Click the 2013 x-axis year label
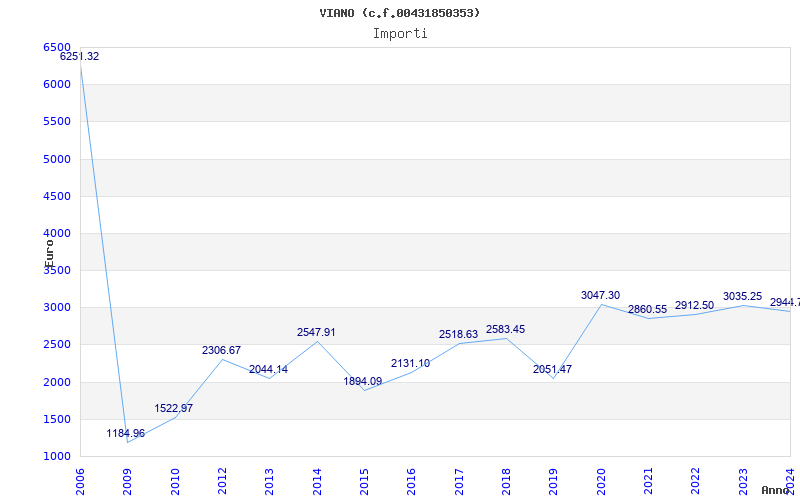This screenshot has height=500, width=800. pos(269,482)
